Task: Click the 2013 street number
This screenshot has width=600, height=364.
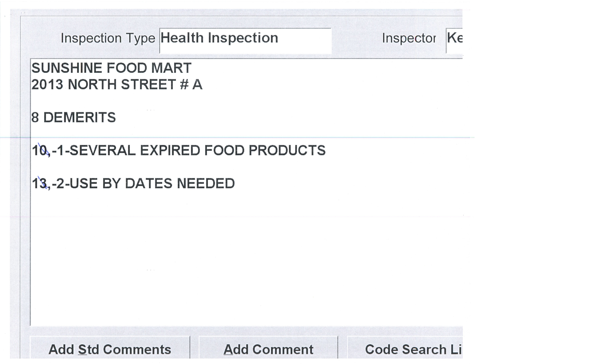Action: point(47,85)
